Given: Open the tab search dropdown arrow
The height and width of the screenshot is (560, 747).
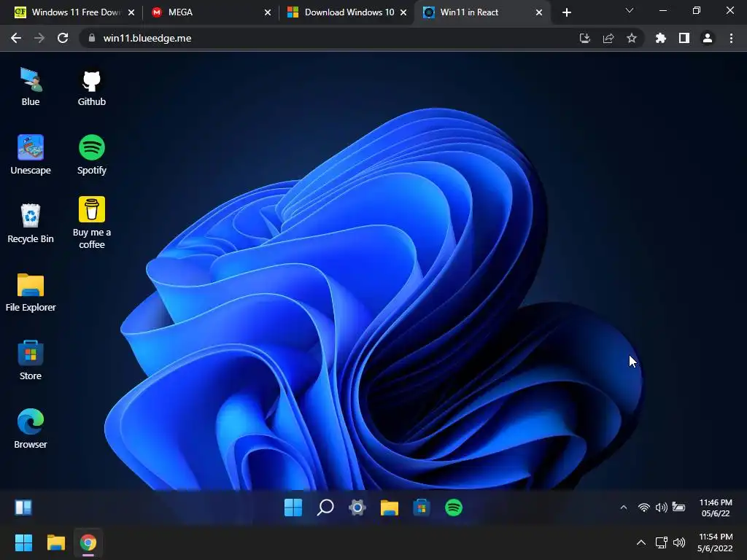Looking at the screenshot, I should click(x=630, y=10).
